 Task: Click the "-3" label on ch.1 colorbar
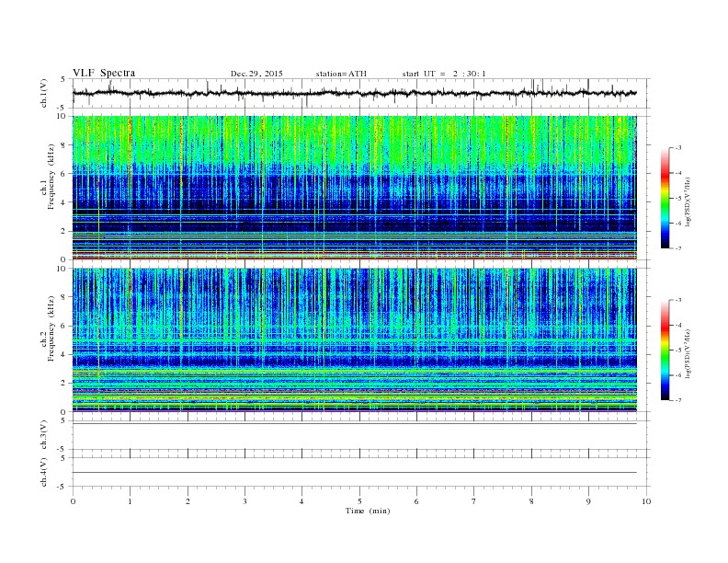(678, 148)
